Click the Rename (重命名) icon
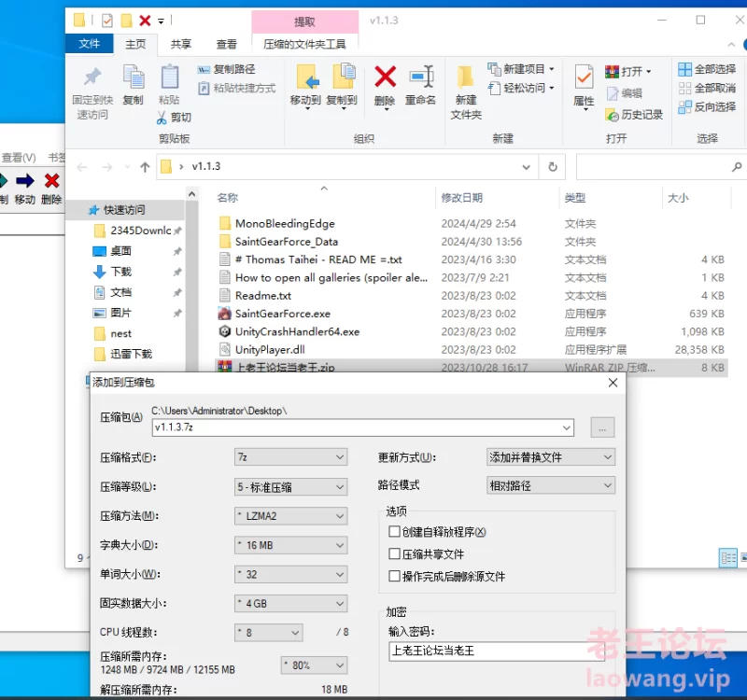747x700 pixels. click(421, 77)
